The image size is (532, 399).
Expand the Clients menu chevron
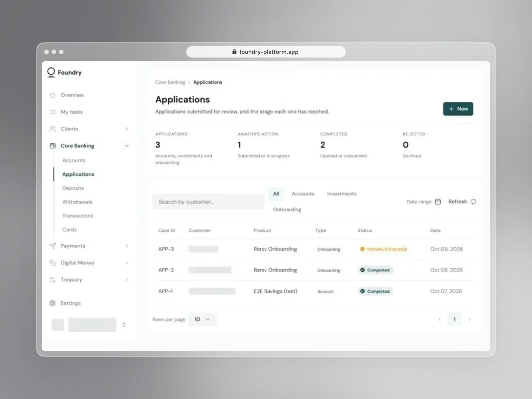pos(127,129)
